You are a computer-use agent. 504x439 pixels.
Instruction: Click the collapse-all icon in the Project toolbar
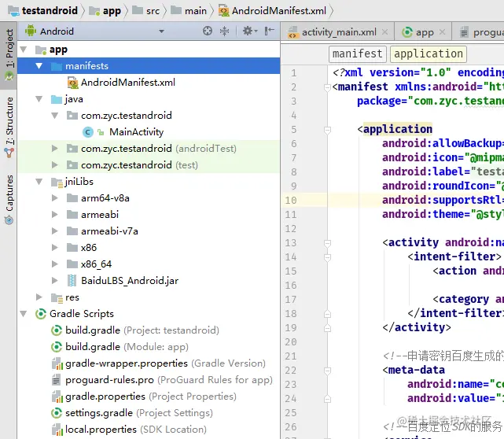[x=224, y=31]
